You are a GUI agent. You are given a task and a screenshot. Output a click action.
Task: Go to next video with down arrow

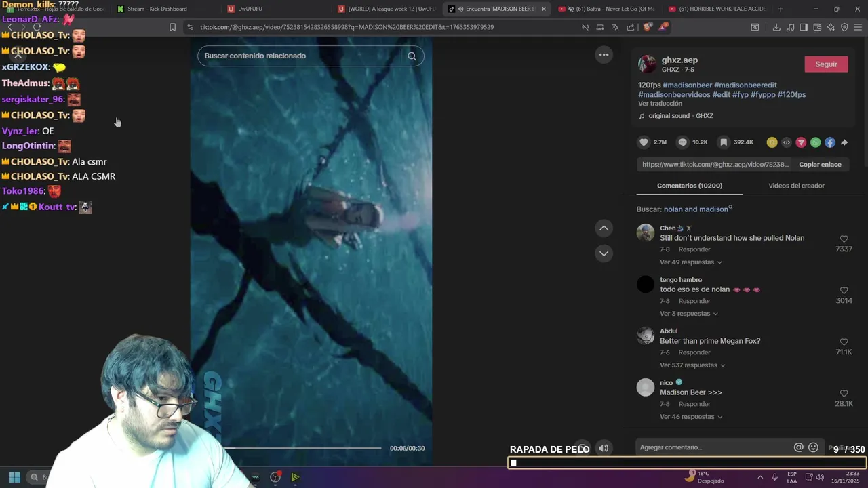point(604,253)
